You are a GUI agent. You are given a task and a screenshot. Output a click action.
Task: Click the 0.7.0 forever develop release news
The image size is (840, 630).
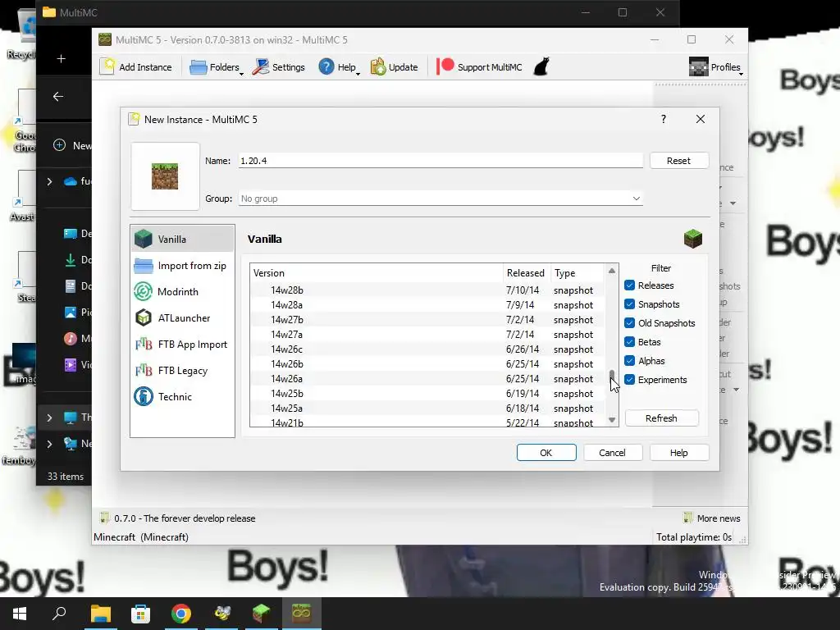pyautogui.click(x=177, y=518)
